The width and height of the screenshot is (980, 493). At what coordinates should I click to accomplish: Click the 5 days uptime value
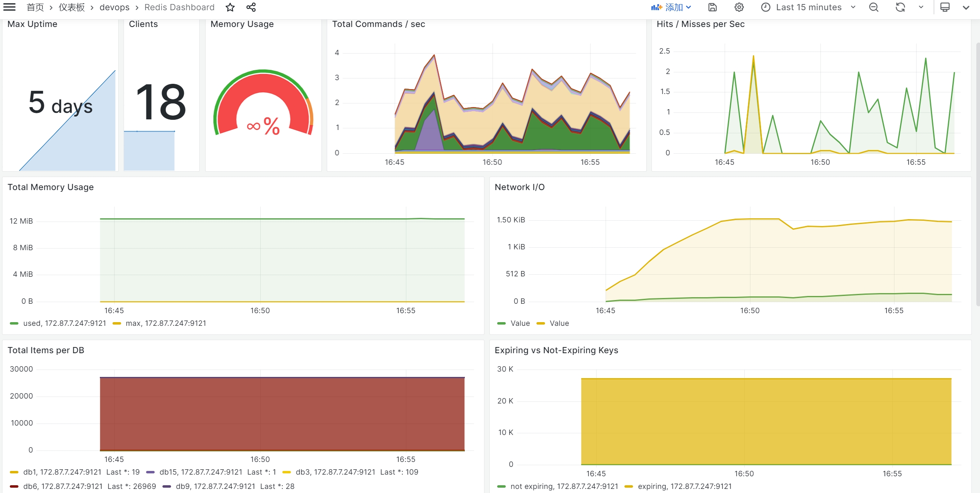(x=61, y=103)
